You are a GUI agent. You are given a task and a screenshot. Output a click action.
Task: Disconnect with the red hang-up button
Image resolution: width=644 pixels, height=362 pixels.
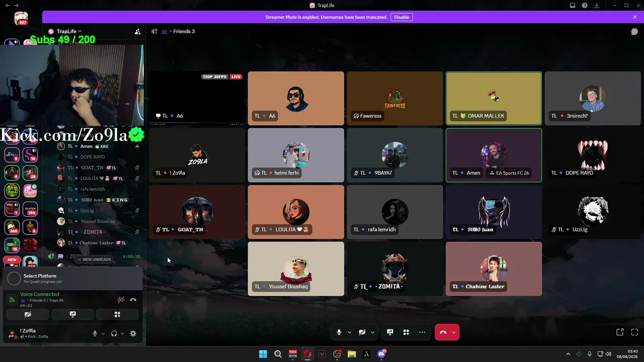[443, 332]
